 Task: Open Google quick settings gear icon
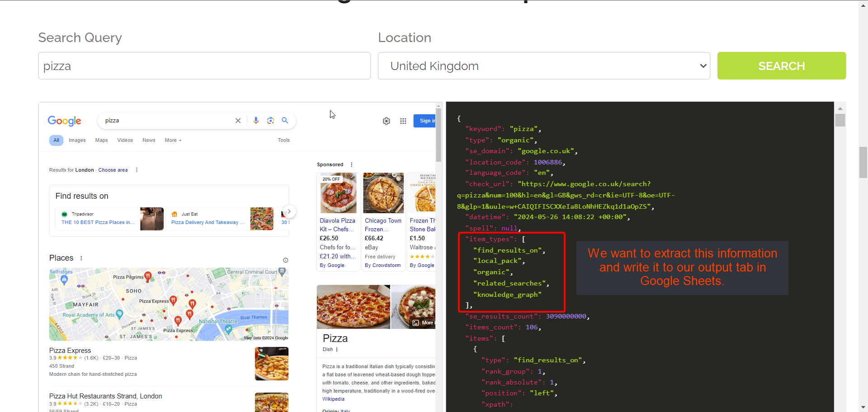386,121
